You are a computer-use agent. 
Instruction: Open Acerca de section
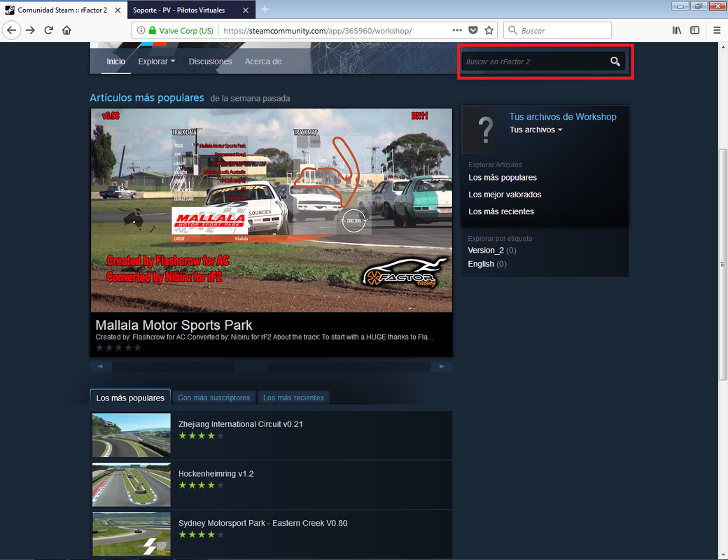263,62
